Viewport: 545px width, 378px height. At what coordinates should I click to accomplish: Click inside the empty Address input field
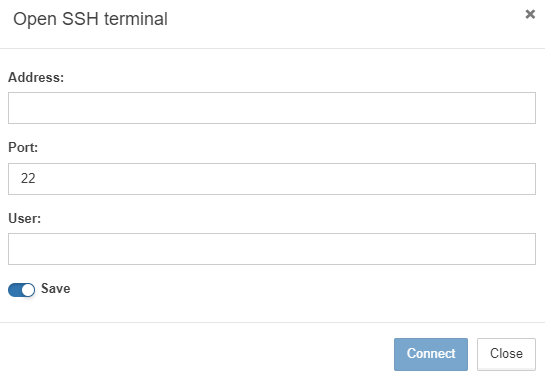pyautogui.click(x=272, y=108)
